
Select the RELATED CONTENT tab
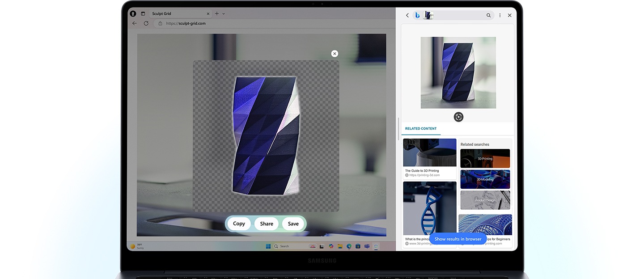[x=420, y=129]
